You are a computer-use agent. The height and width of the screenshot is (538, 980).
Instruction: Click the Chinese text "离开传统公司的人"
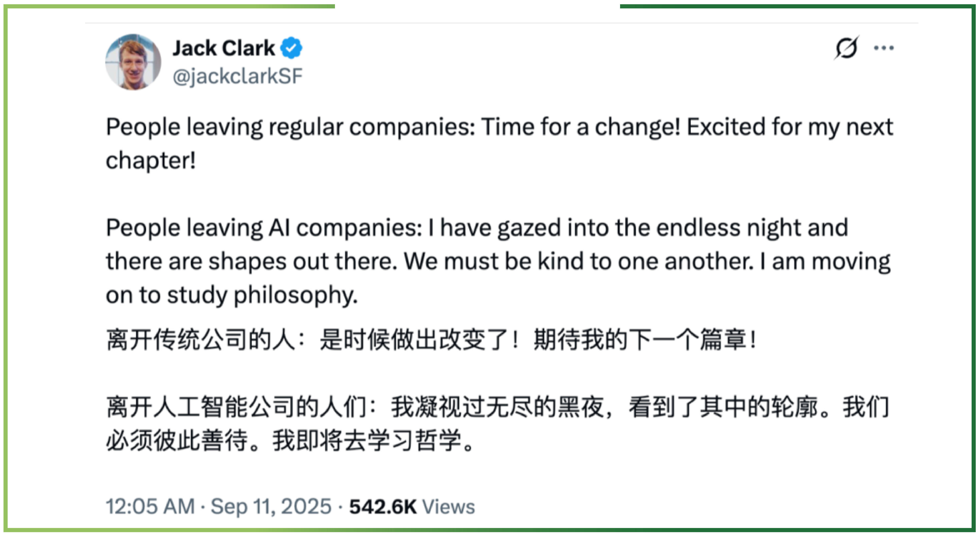pyautogui.click(x=201, y=340)
